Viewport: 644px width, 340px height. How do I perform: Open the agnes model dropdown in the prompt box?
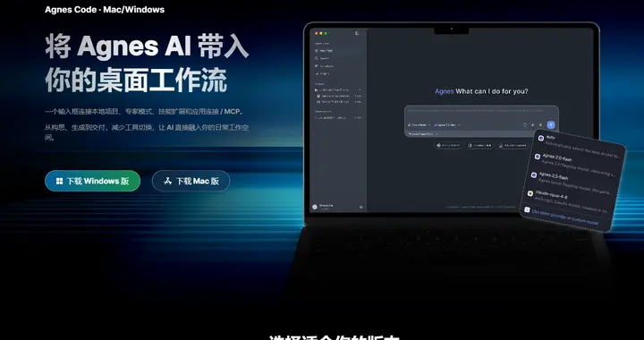(447, 125)
